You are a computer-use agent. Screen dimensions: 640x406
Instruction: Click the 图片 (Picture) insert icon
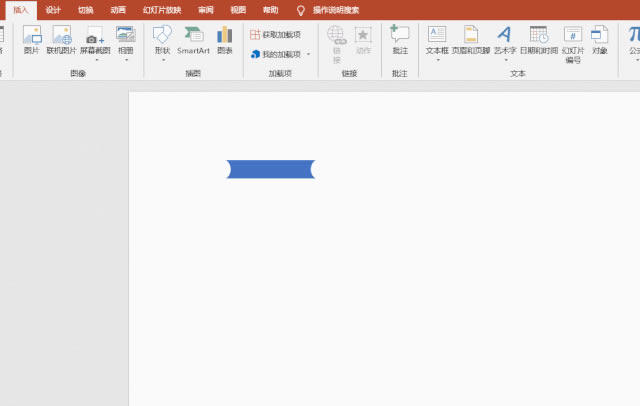(x=32, y=39)
